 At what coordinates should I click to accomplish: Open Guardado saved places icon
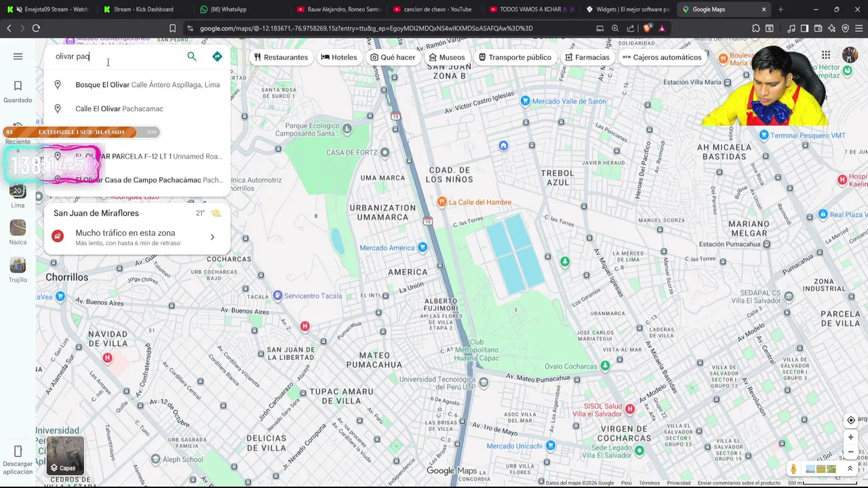pos(18,91)
